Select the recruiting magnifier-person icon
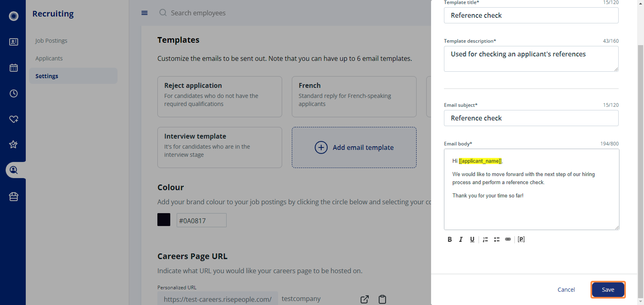 tap(13, 170)
